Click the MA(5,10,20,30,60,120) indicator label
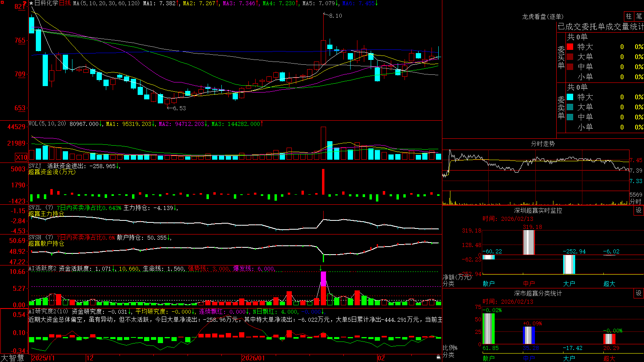The image size is (644, 362). click(106, 3)
